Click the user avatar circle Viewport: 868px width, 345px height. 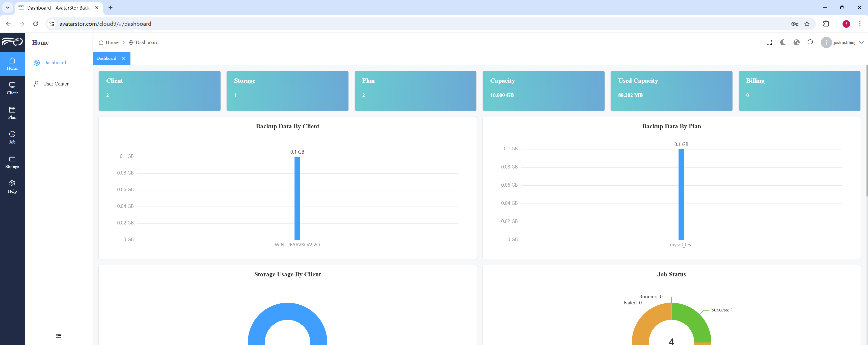pyautogui.click(x=826, y=42)
